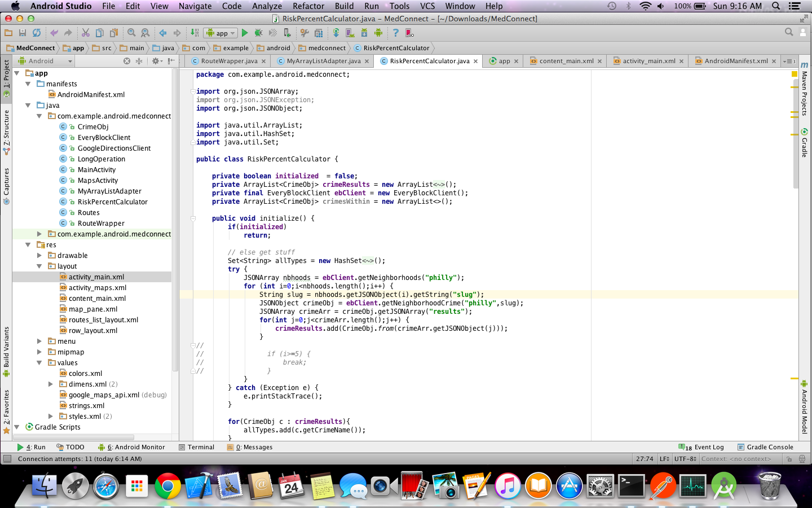The height and width of the screenshot is (508, 812).
Task: Click the Cut scissors icon
Action: tap(86, 33)
